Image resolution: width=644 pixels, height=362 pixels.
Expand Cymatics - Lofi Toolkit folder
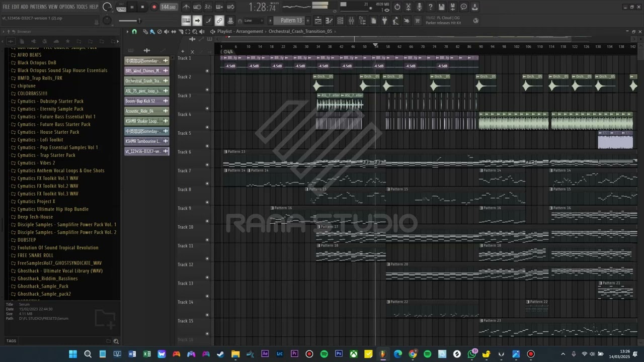[40, 140]
